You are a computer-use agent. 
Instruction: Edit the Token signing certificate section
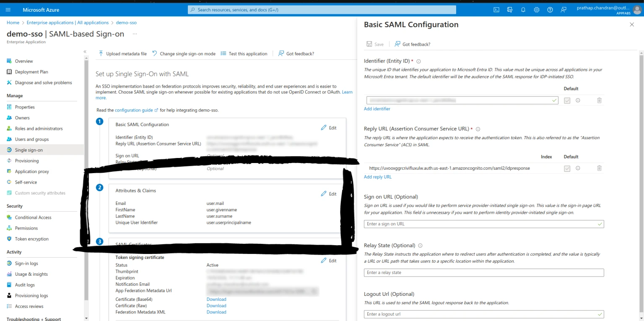329,261
